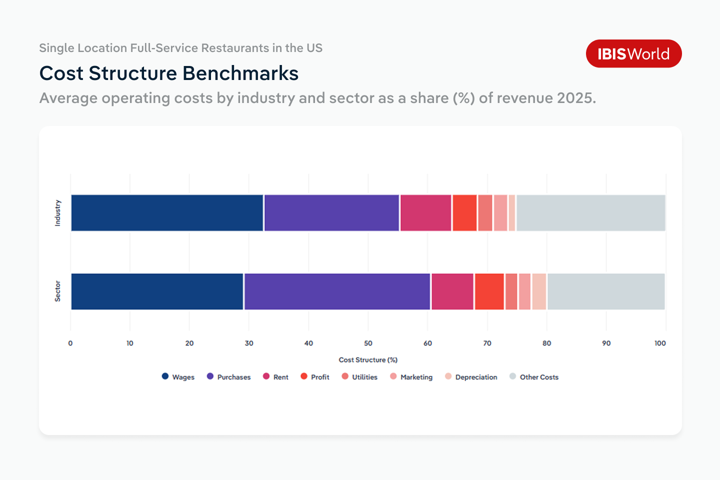The height and width of the screenshot is (480, 720).
Task: Select the Industry Wages bar segment
Action: [167, 213]
